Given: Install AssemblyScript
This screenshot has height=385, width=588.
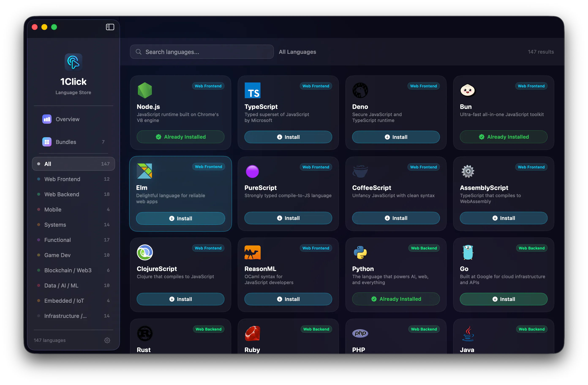Looking at the screenshot, I should 504,218.
